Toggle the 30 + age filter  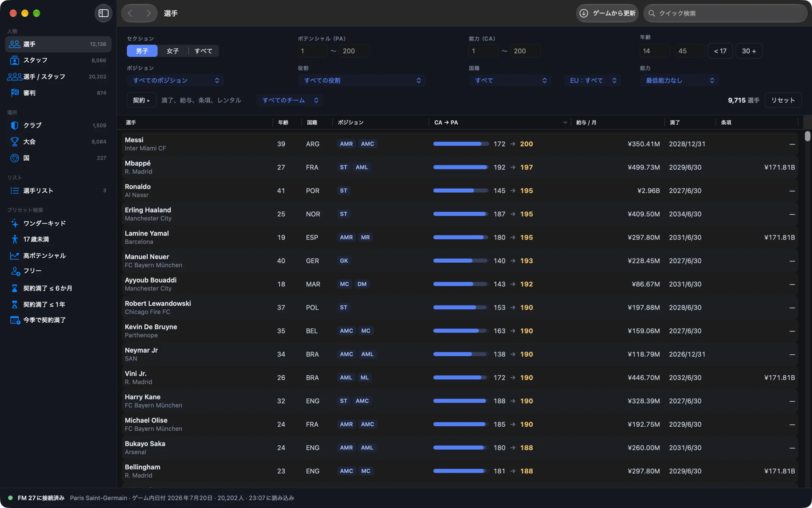749,51
